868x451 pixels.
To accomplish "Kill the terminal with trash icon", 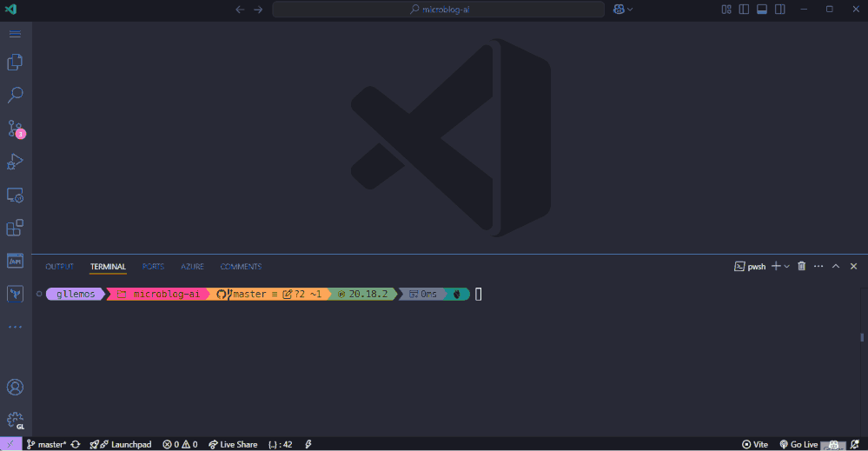I will (802, 266).
